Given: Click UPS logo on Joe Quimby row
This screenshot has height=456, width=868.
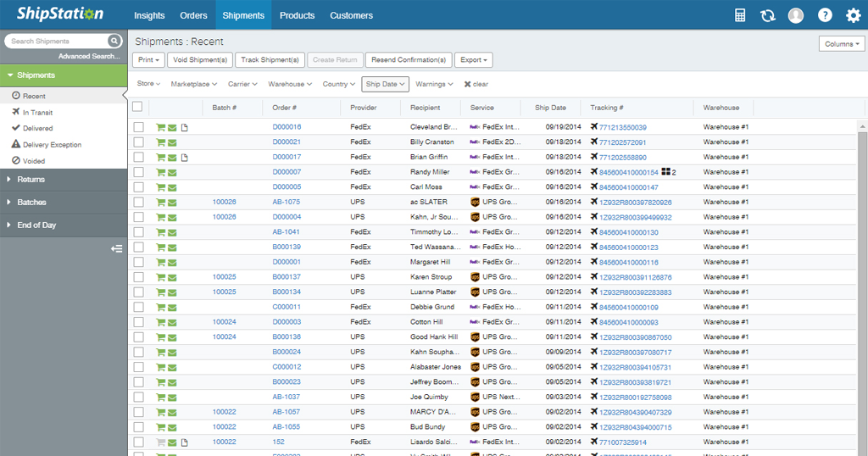Looking at the screenshot, I should pos(475,397).
